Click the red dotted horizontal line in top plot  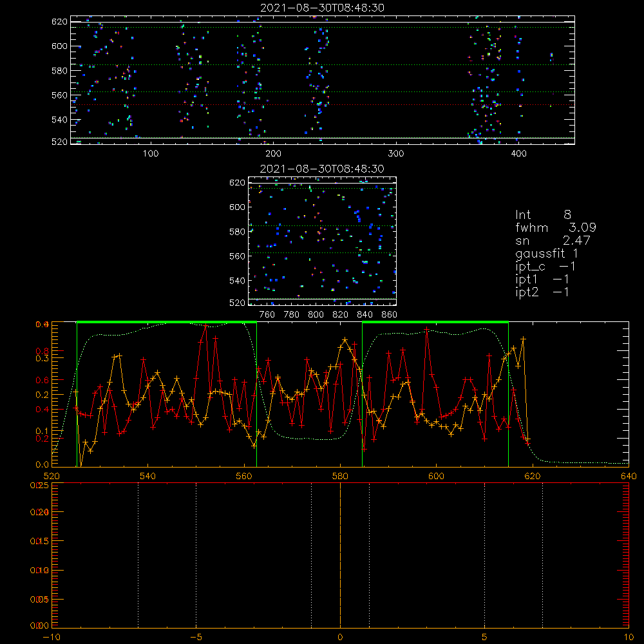(323, 105)
